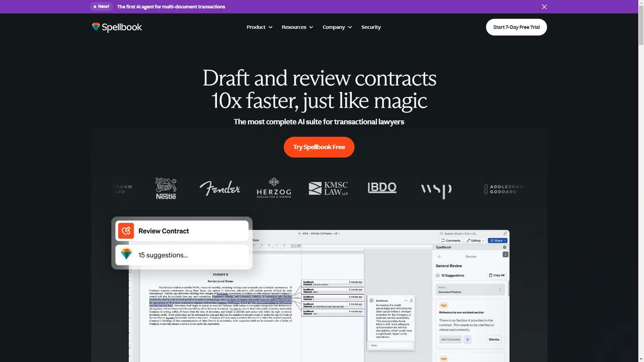
Task: Click Copy All in General Review
Action: pos(497,276)
